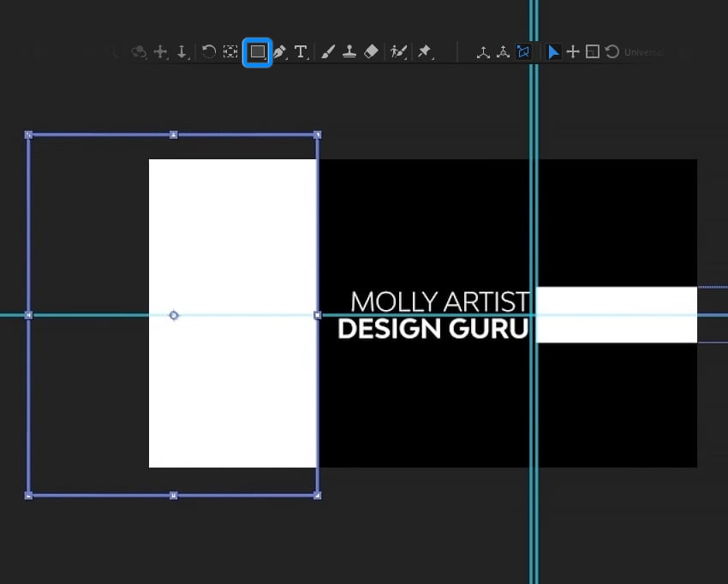The image size is (728, 584).
Task: Enable World Axis mode
Action: [x=504, y=51]
